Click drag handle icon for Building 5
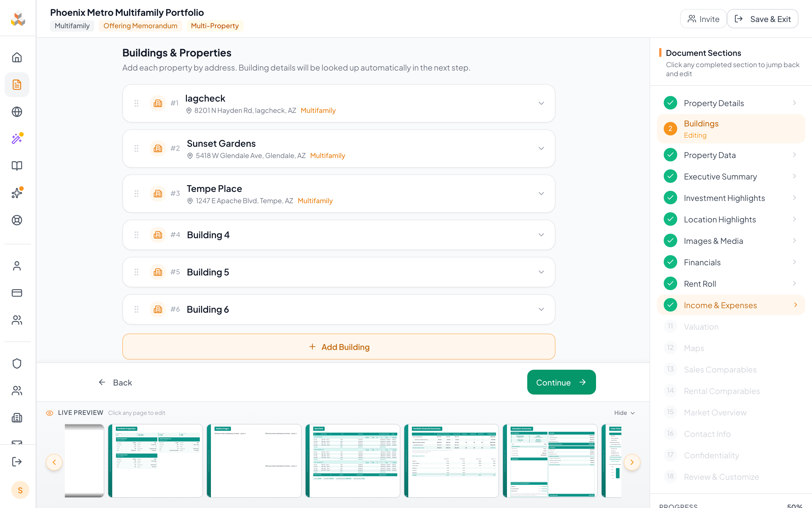The image size is (812, 508). click(x=136, y=272)
